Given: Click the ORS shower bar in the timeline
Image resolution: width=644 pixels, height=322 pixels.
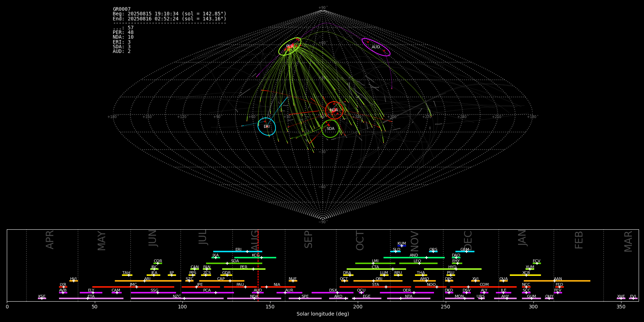Looking at the screenshot, I should pos(433,252).
